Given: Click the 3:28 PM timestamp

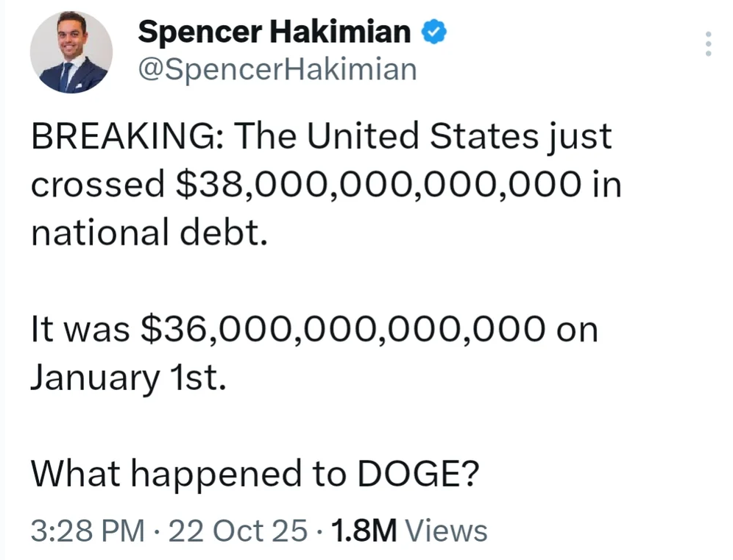Looking at the screenshot, I should click(x=87, y=530).
